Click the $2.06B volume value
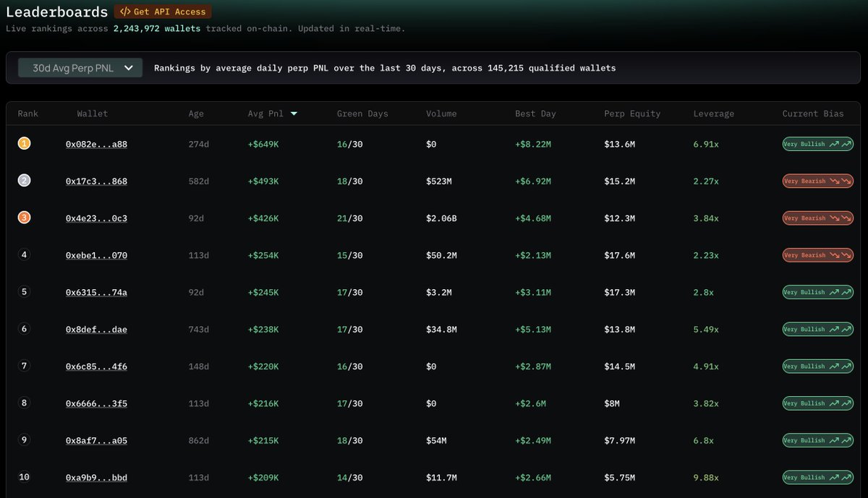The image size is (868, 498). coord(441,218)
